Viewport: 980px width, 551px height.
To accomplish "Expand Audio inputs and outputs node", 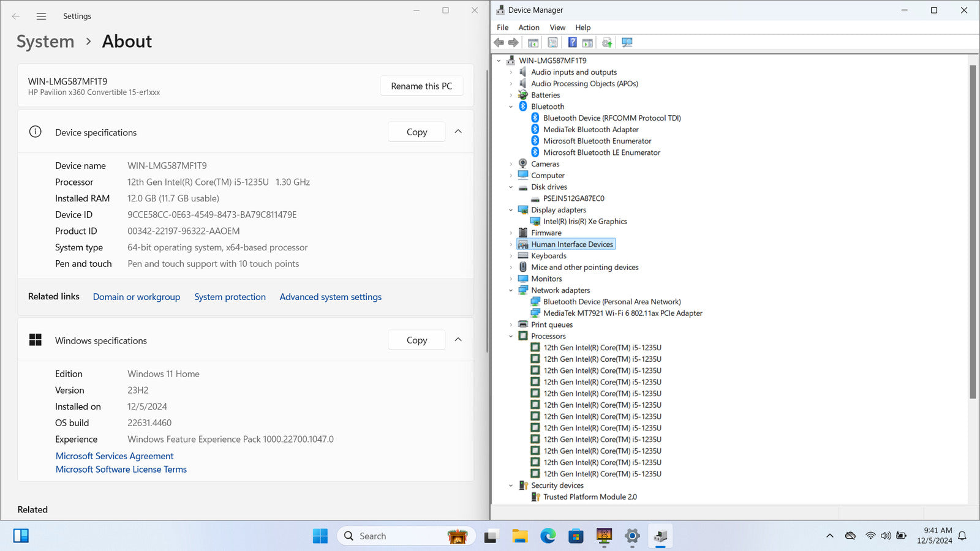I will pyautogui.click(x=511, y=72).
